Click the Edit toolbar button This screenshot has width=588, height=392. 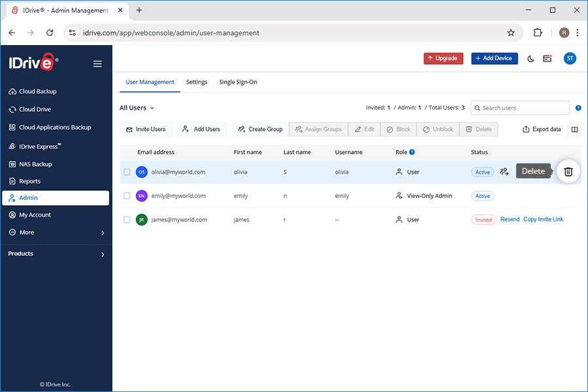(x=364, y=129)
